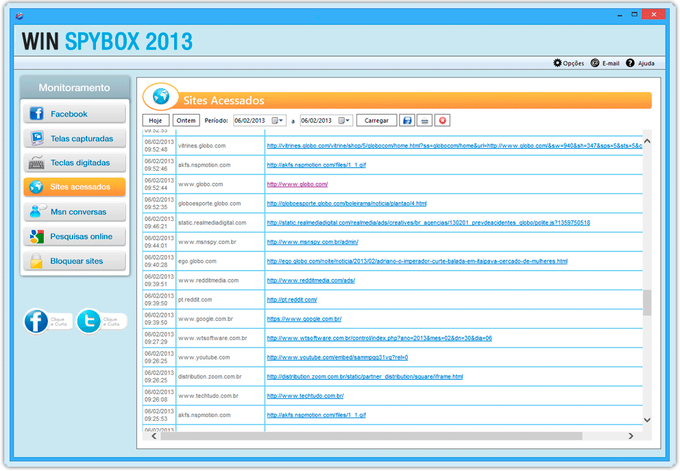Open the vitrines.globo.com vitrine link

[x=454, y=146]
